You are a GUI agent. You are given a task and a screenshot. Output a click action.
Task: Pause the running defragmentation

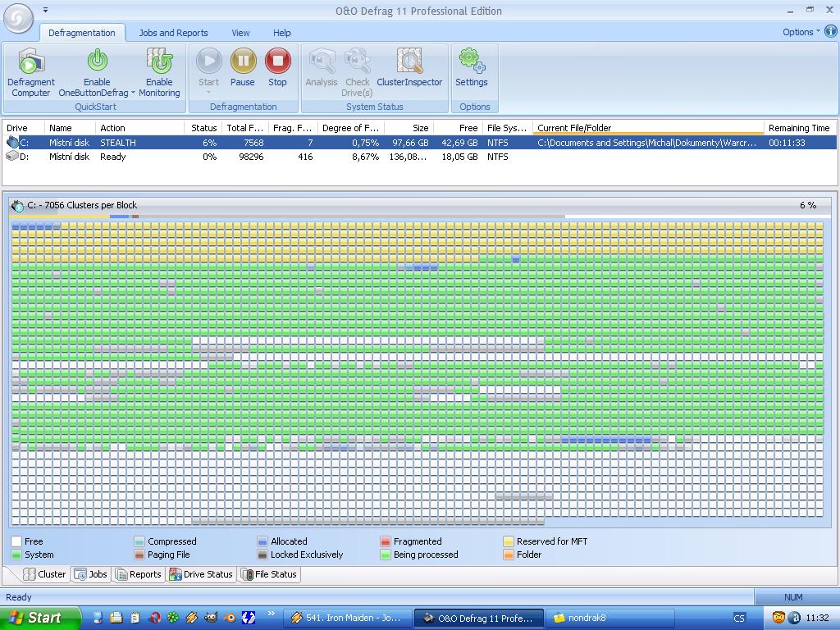click(x=243, y=61)
